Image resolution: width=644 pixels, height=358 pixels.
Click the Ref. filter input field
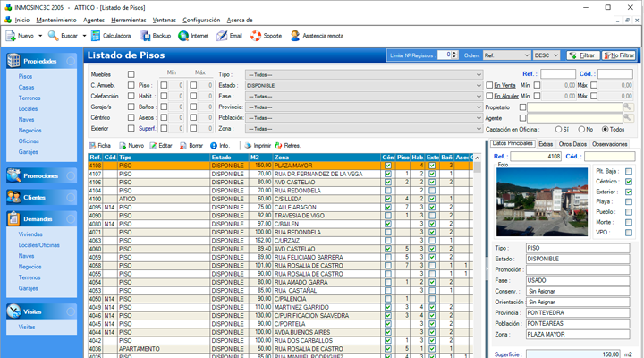pyautogui.click(x=558, y=74)
